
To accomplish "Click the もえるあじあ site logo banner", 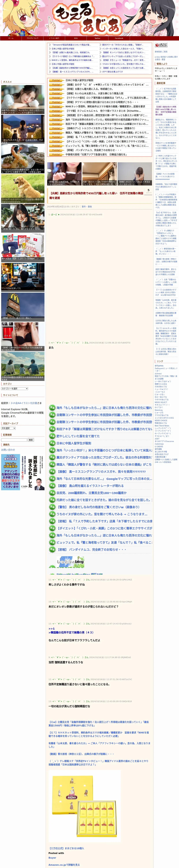I will (89, 18).
